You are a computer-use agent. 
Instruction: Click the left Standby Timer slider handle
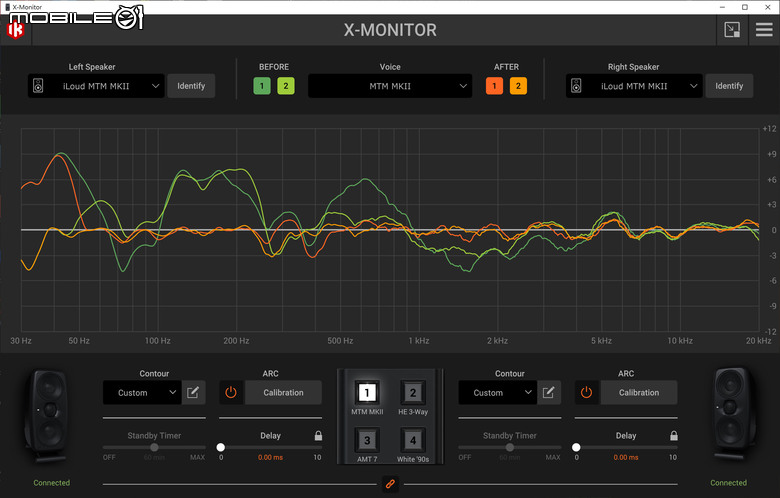point(154,447)
